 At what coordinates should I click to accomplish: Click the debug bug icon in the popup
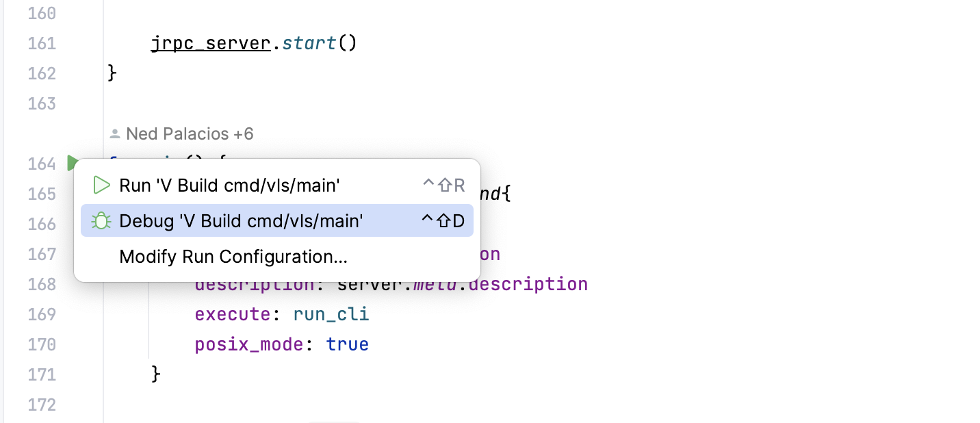click(101, 220)
